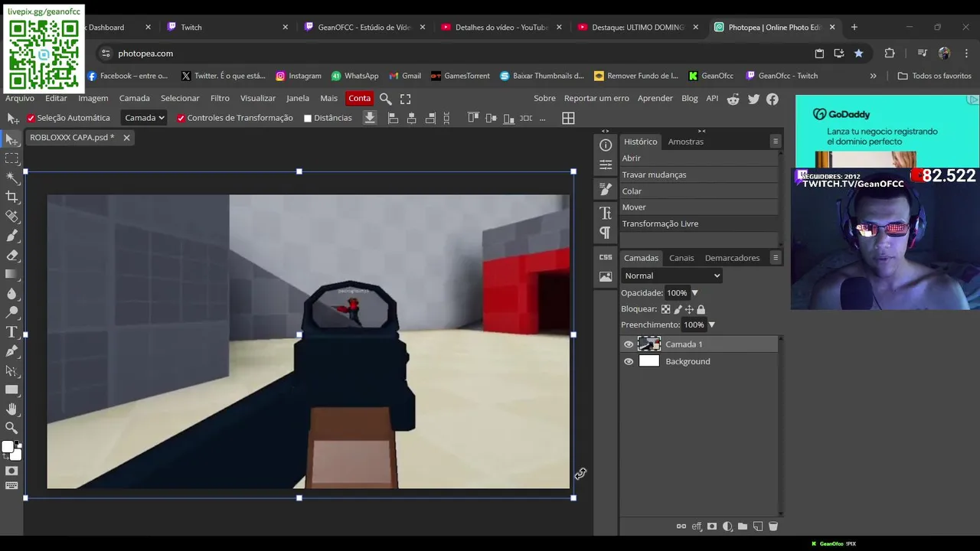Toggle Quick Mask mode icon
This screenshot has width=980, height=551.
pos(11,471)
